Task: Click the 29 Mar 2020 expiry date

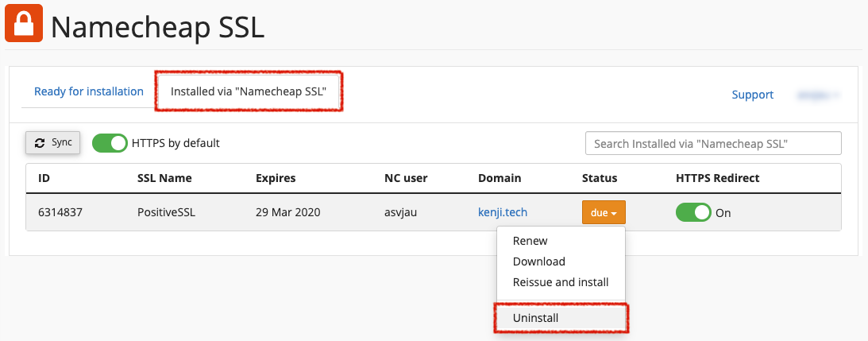Action: point(287,212)
